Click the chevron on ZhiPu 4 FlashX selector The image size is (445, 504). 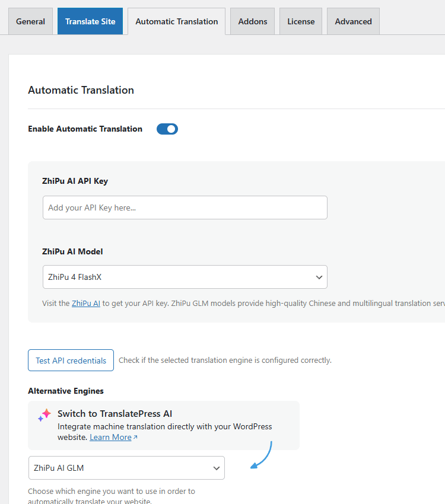(319, 277)
